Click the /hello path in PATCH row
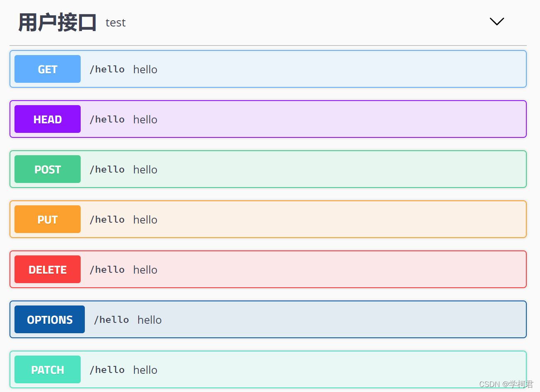The image size is (540, 392). click(x=107, y=370)
